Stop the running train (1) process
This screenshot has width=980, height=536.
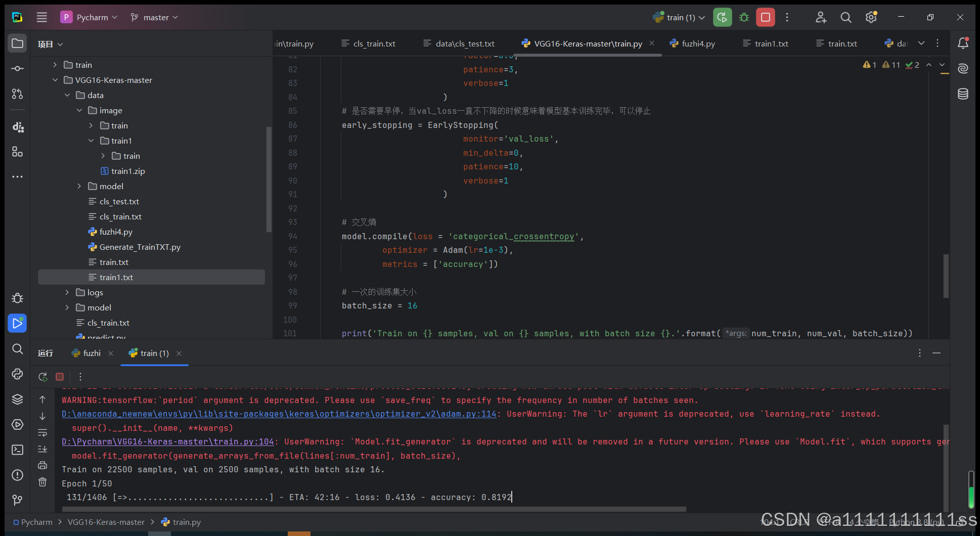pyautogui.click(x=766, y=17)
